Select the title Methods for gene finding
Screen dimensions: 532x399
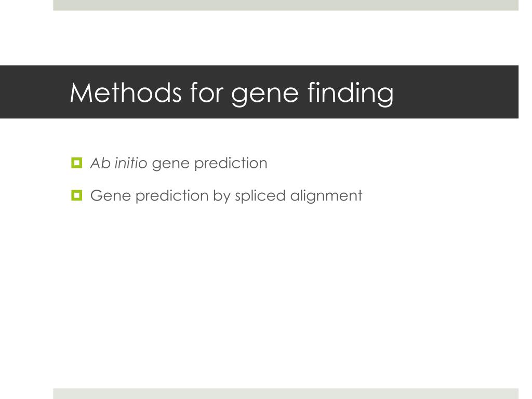coord(232,93)
